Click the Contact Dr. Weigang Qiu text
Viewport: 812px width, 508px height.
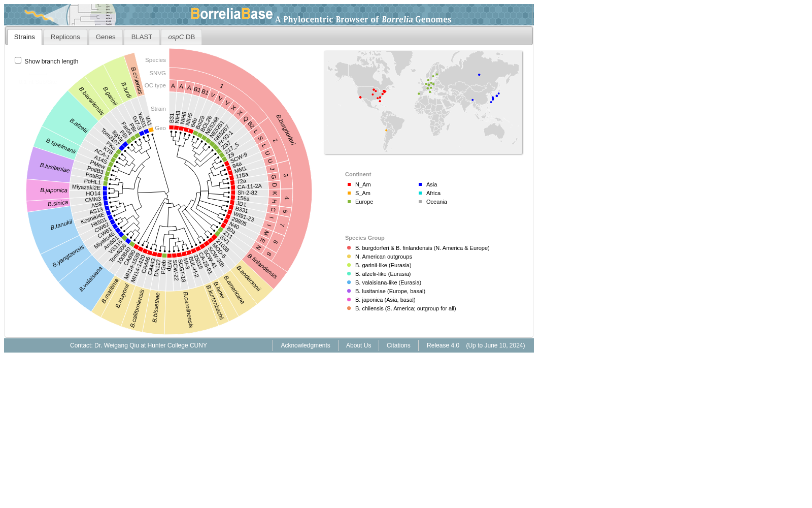click(139, 345)
